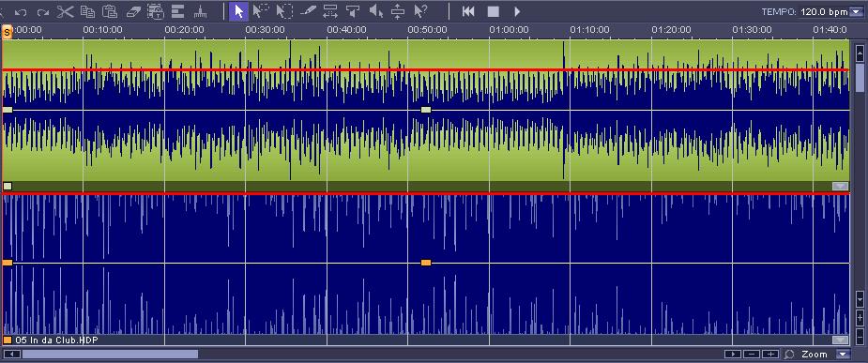
Task: Click the orange square beside 05 In da Club.HDP
Action: point(8,340)
